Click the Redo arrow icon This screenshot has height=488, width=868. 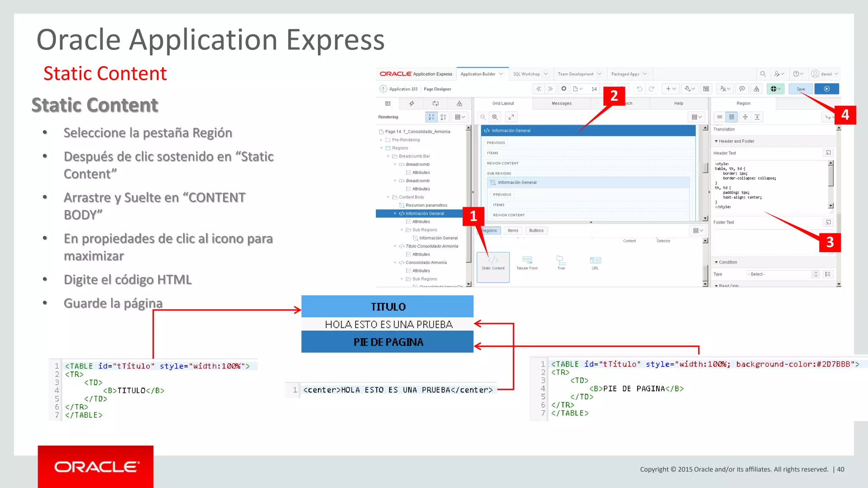tap(651, 89)
